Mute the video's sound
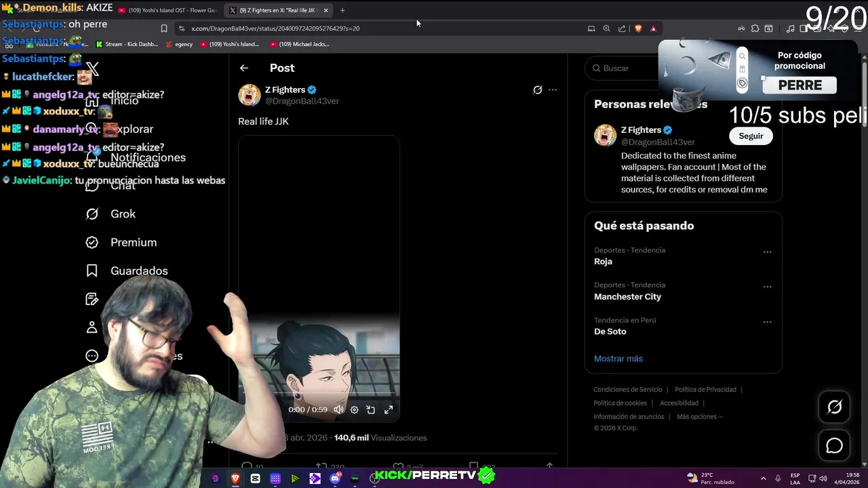Image resolution: width=868 pixels, height=488 pixels. coord(338,409)
